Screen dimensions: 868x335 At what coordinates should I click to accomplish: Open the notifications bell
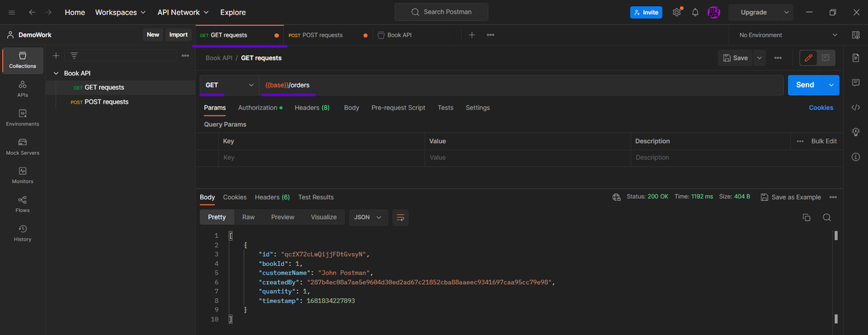[695, 12]
